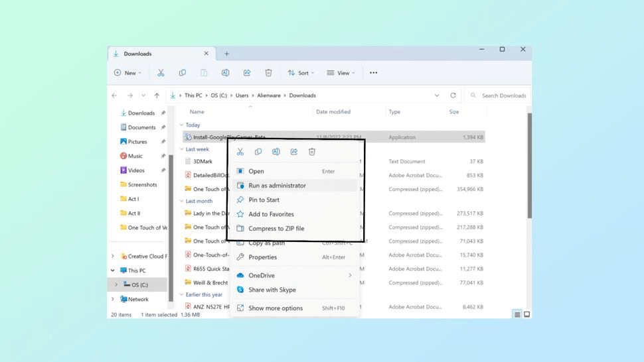Click the Up directory arrow
Screen dimensions: 644x362
coord(157,95)
